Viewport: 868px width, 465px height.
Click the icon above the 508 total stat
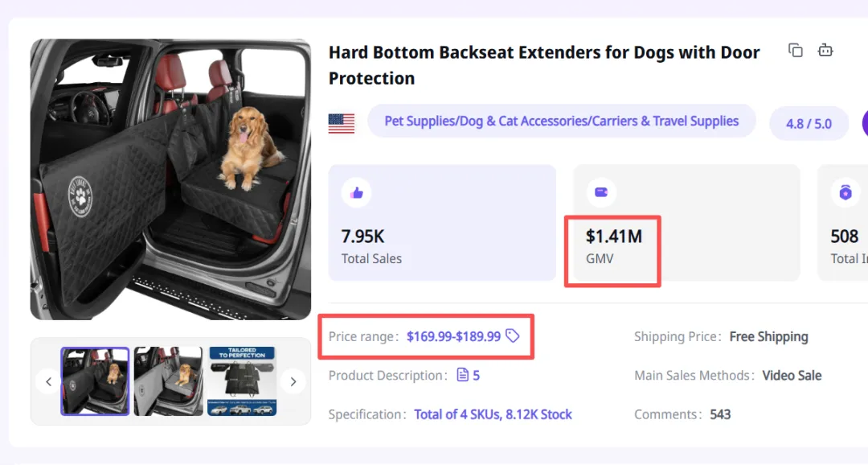click(x=845, y=192)
